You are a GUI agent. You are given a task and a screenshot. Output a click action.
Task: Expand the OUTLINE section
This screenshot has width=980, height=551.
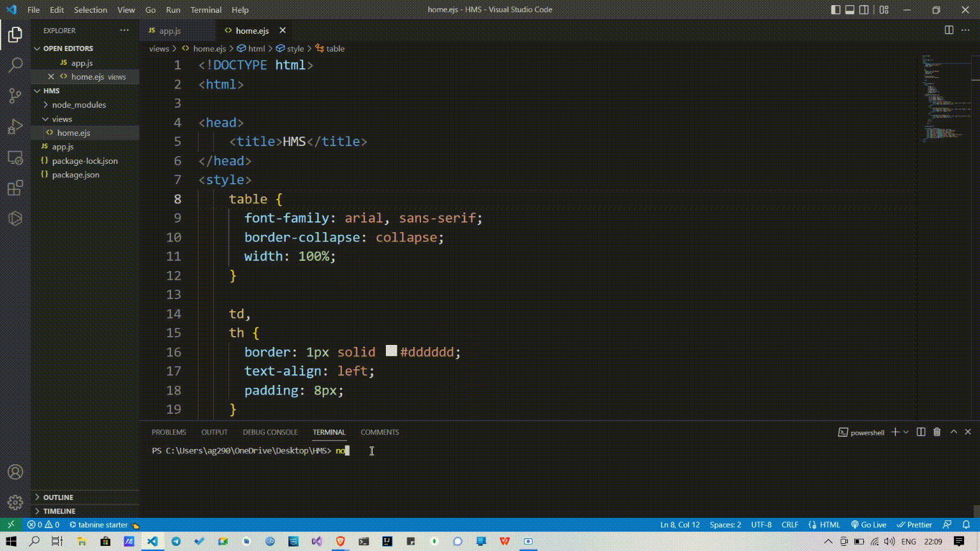coord(58,497)
